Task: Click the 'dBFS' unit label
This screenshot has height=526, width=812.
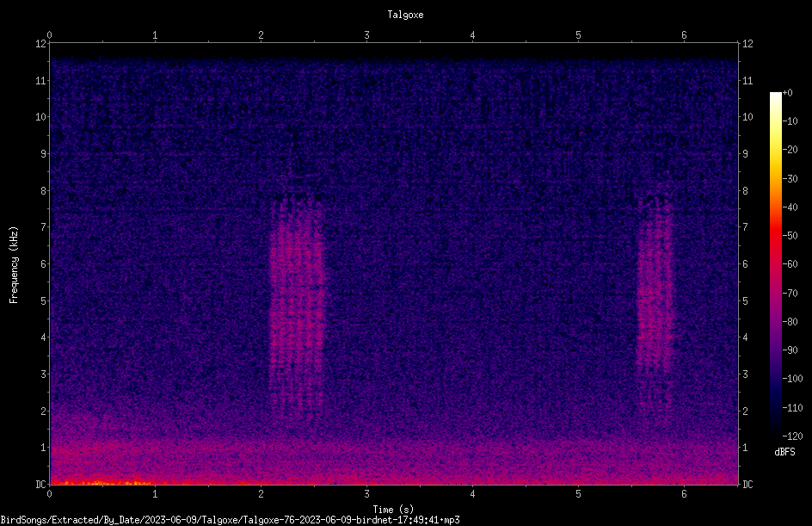Action: point(784,452)
